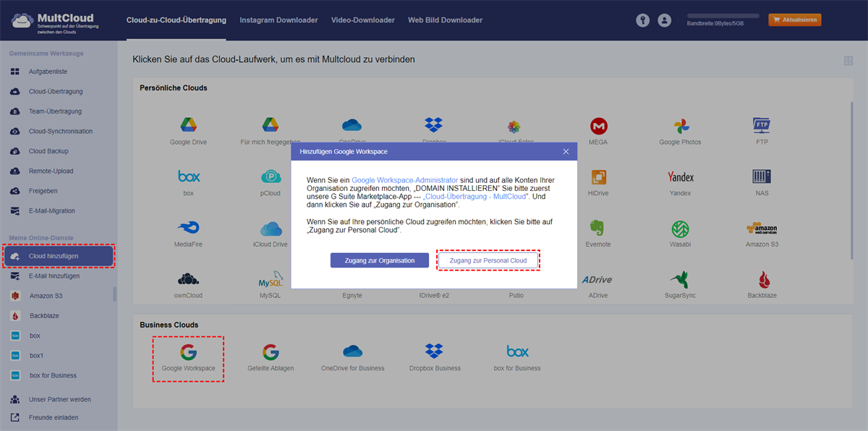
Task: Switch to Cloud-zu-Cloud-Übertragung tab
Action: [176, 20]
